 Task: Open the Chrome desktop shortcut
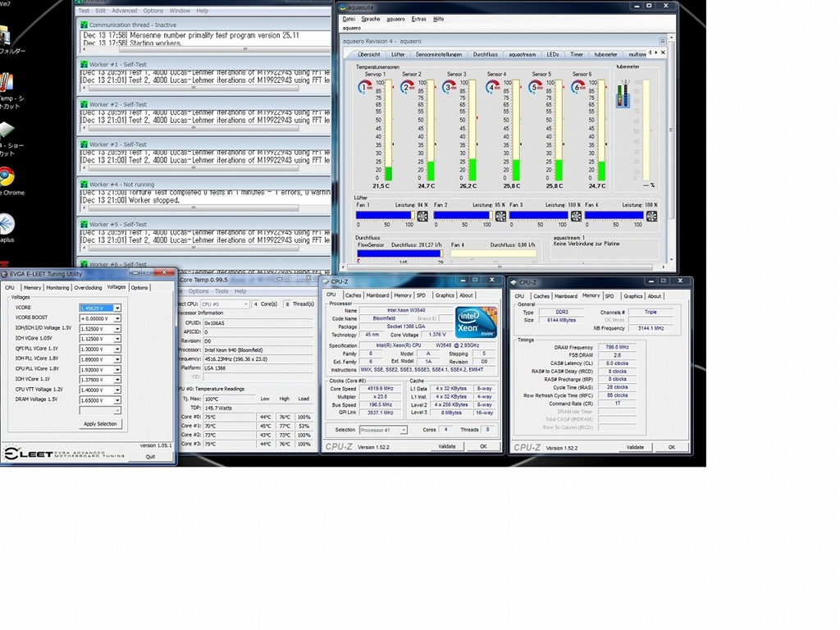coord(7,177)
